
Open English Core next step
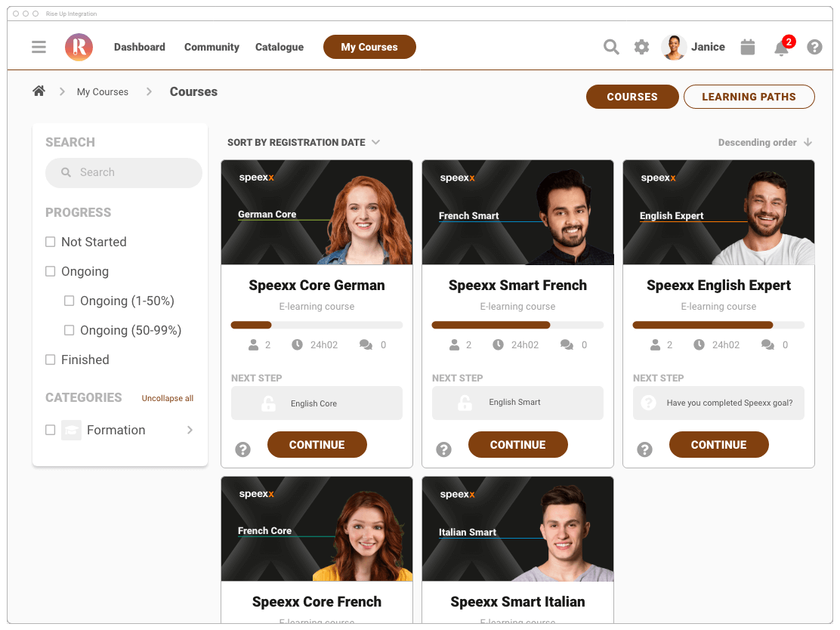pos(317,403)
